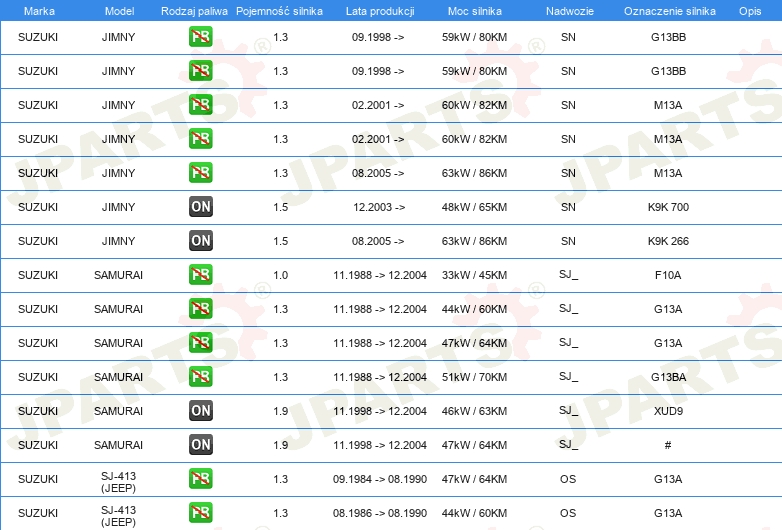Click the 48kW / 65KM power value
This screenshot has height=530, width=782.
click(474, 207)
